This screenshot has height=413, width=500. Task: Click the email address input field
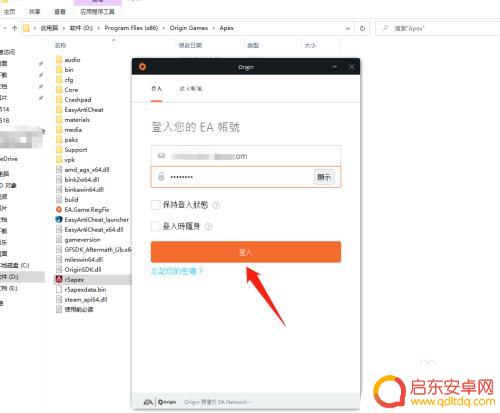[x=246, y=156]
